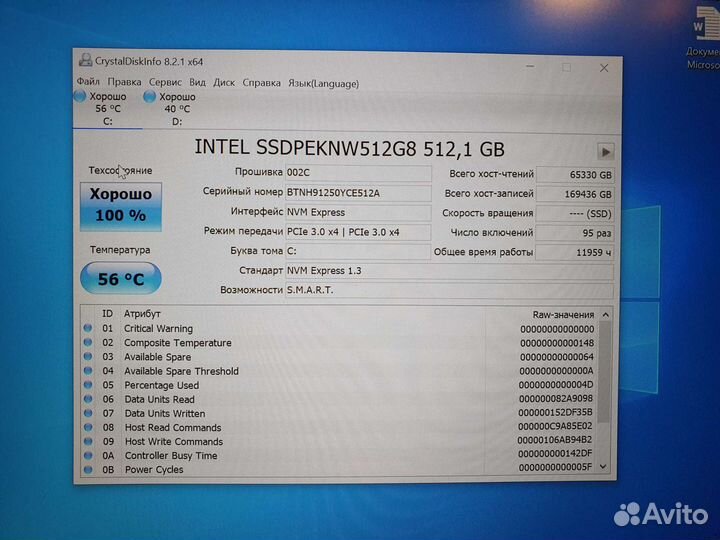Click the attribute list scroll down arrow
The height and width of the screenshot is (540, 720).
pos(604,467)
